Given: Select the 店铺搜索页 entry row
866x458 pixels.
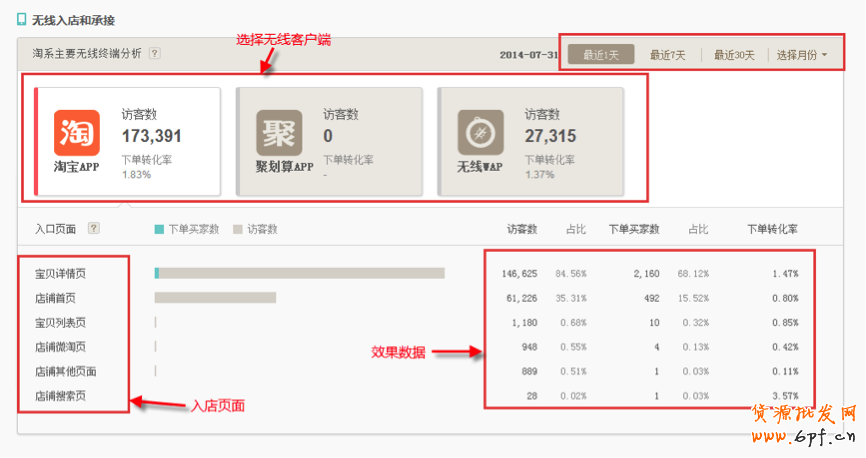Looking at the screenshot, I should pos(60,395).
